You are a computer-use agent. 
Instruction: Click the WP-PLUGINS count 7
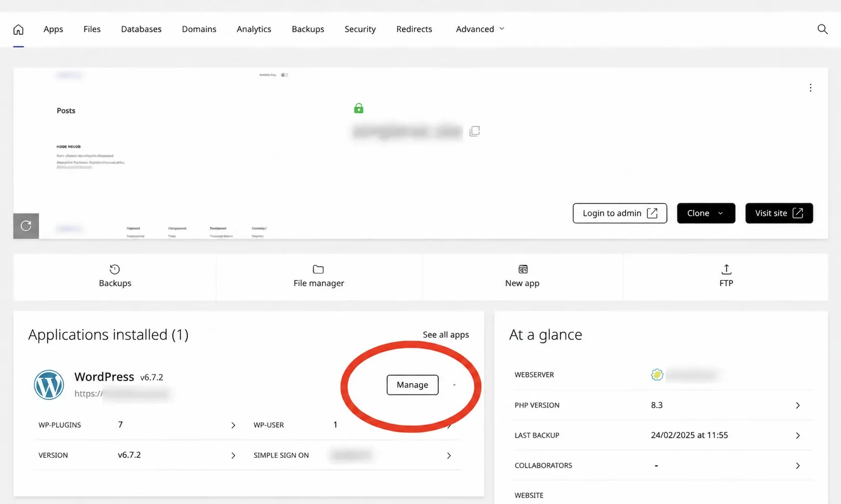[120, 425]
